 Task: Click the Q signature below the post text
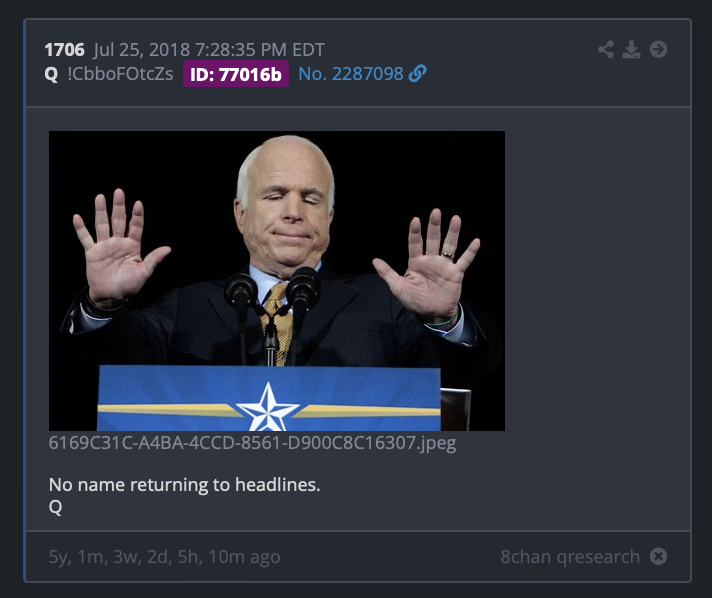pos(55,506)
